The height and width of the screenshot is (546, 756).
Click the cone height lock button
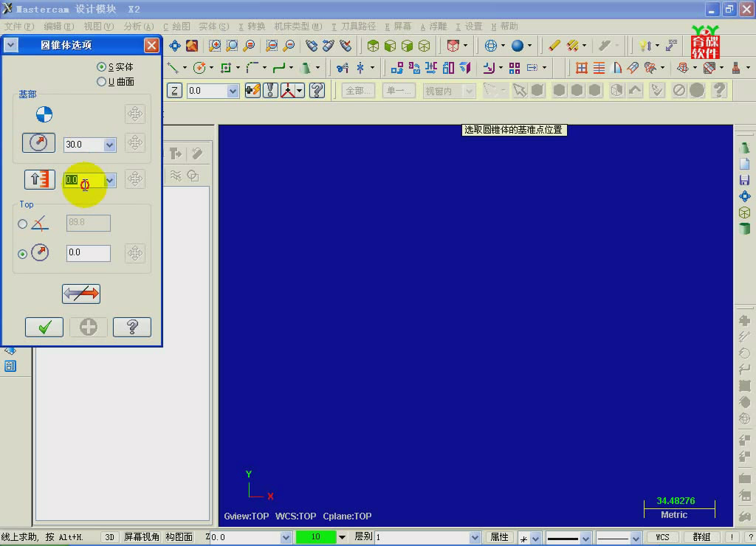pos(40,179)
